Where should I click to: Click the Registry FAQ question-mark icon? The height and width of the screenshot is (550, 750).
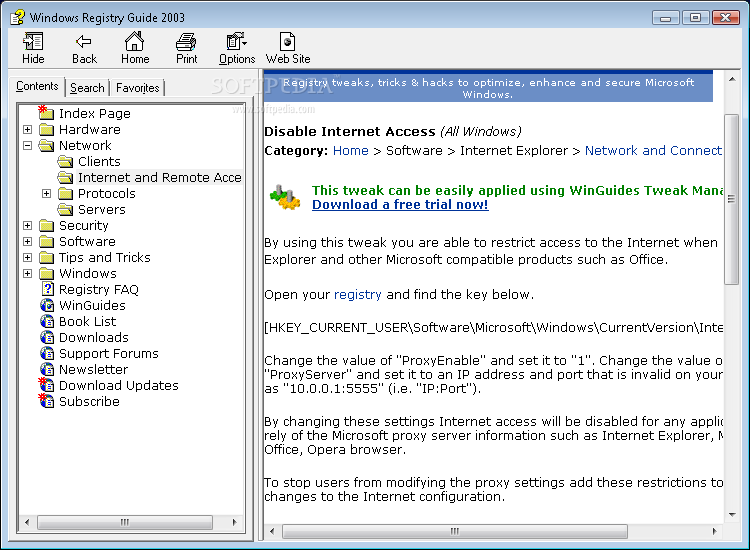click(x=47, y=289)
